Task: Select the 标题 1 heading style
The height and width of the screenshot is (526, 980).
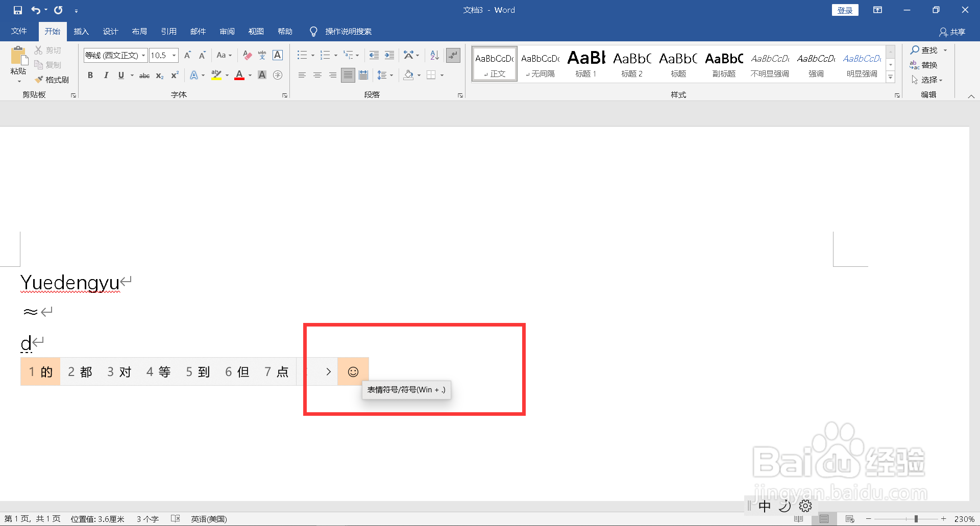Action: coord(586,64)
